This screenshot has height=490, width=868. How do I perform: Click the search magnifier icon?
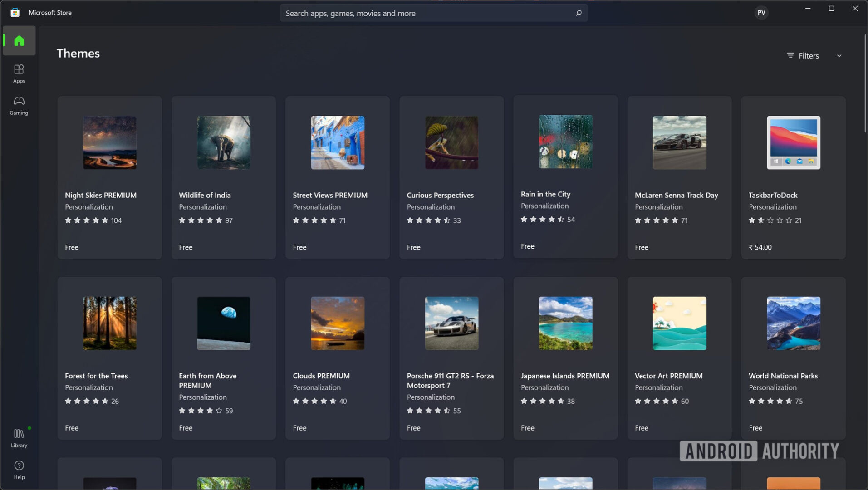pos(579,13)
